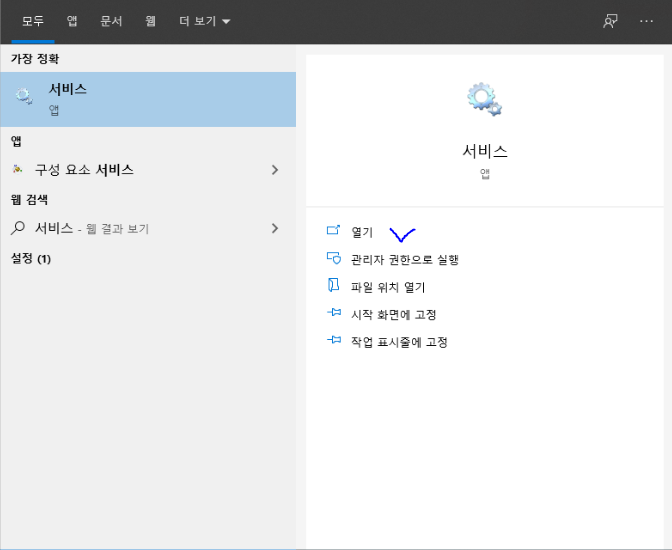Viewport: 672px width, 550px height.
Task: Switch to the 문서 tab
Action: [x=111, y=21]
